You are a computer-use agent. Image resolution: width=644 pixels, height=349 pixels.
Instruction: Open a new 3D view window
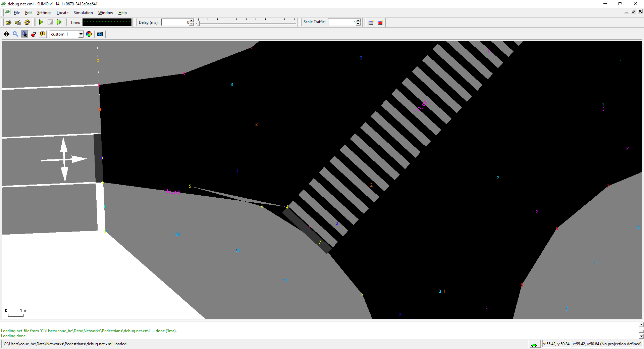coord(380,22)
